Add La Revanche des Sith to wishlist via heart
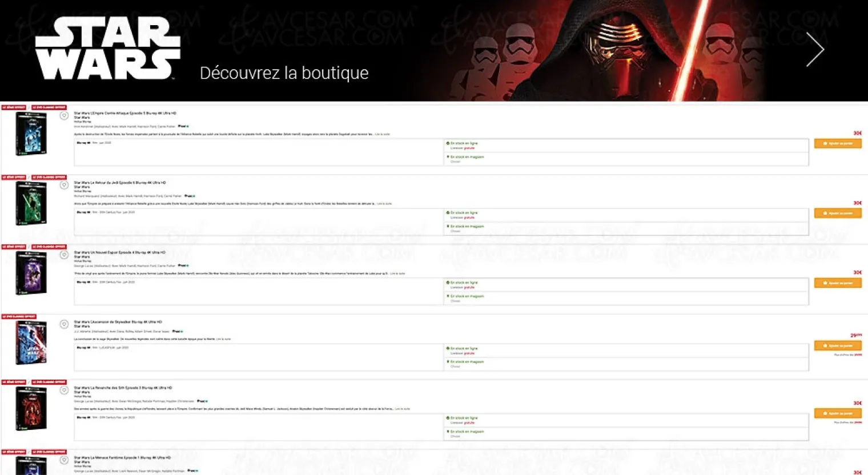 [64, 390]
